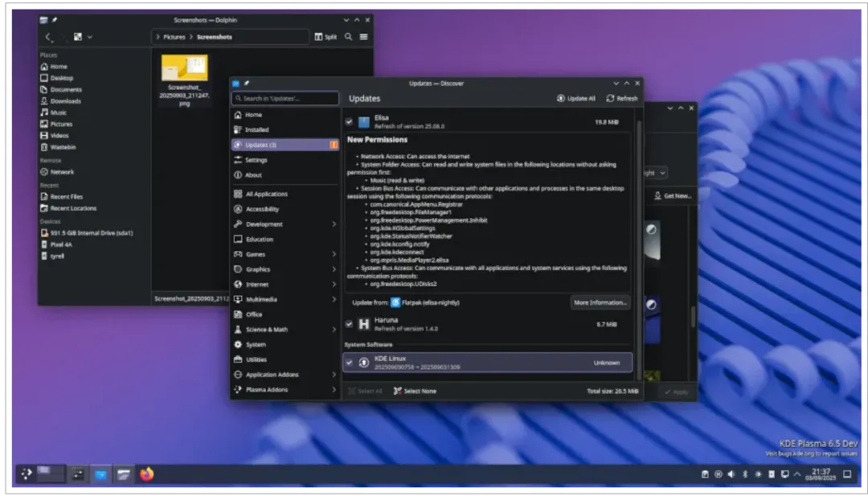The image size is (868, 496).
Task: Open Dolphin view mode dropdown arrow
Action: click(90, 37)
